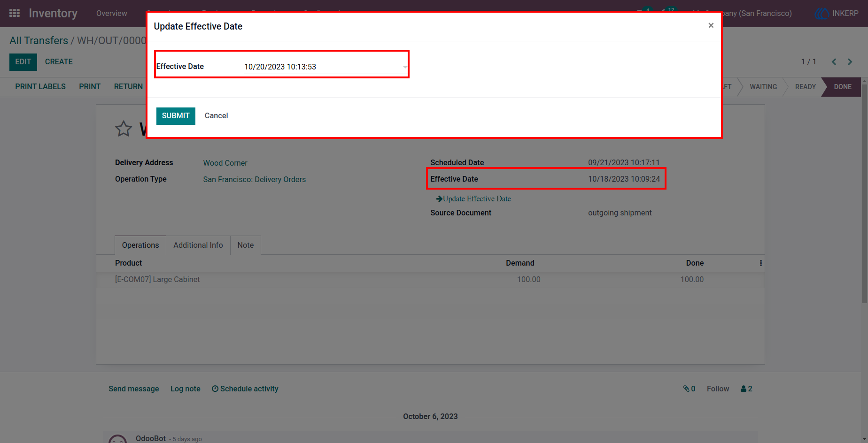
Task: Click the Follow button
Action: (x=718, y=389)
